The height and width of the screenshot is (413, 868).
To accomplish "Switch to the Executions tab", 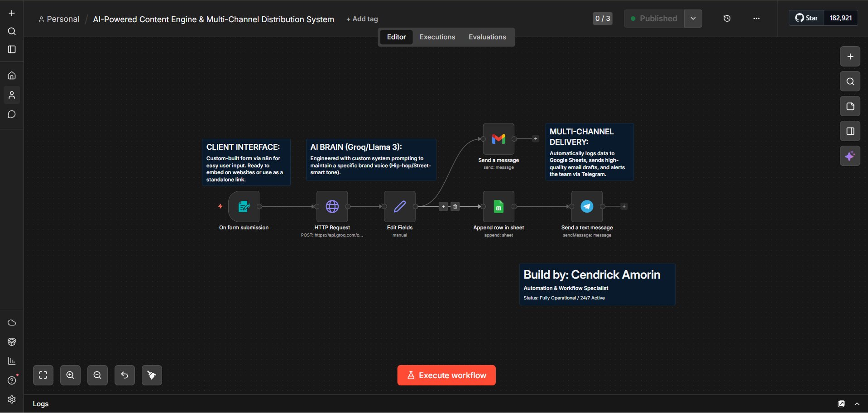I will [437, 37].
